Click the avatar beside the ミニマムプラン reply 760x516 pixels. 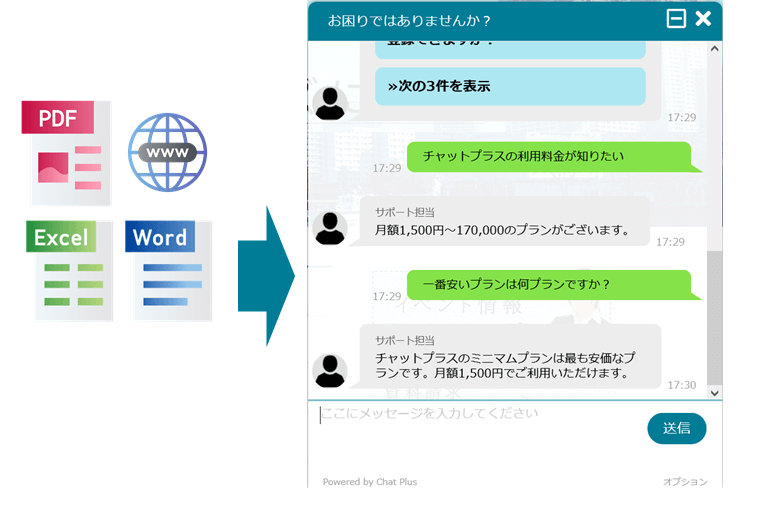pos(330,371)
